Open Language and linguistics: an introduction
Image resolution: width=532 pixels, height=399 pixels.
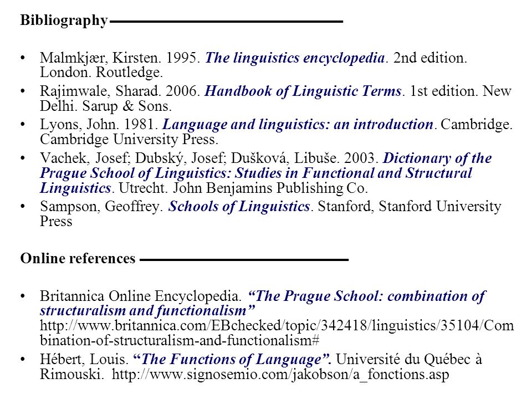pos(298,125)
